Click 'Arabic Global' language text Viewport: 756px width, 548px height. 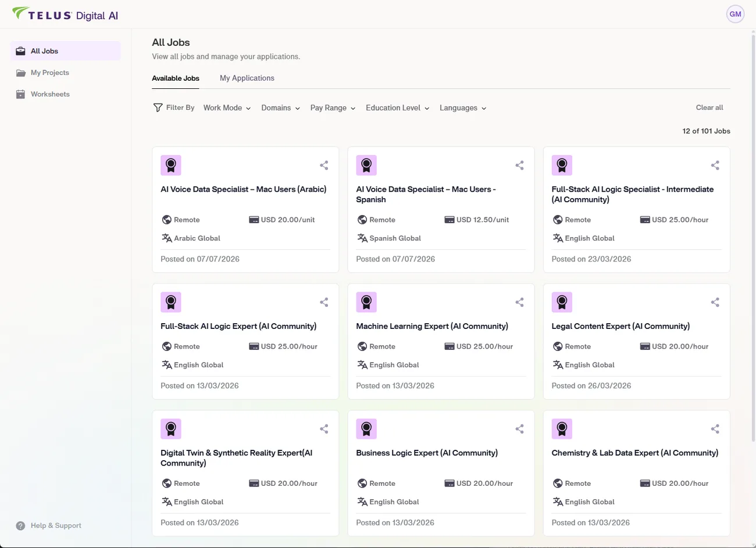tap(197, 238)
